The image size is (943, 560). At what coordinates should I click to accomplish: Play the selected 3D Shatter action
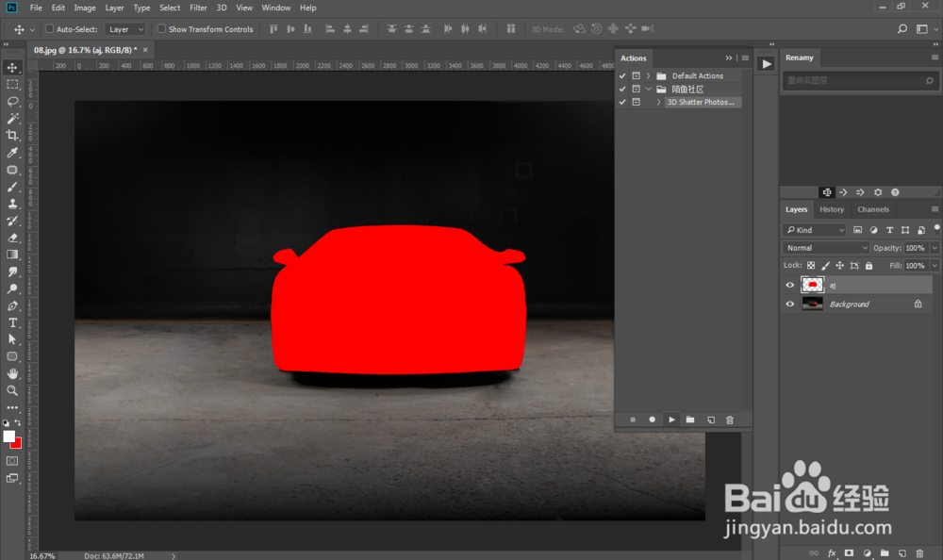(x=671, y=419)
